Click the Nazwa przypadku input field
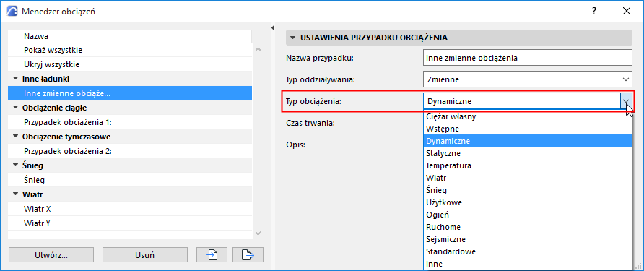The height and width of the screenshot is (271, 644). tap(527, 58)
